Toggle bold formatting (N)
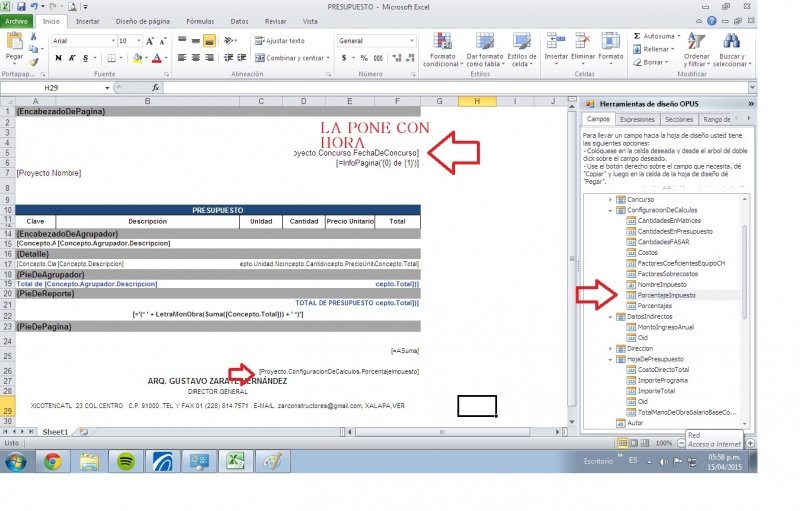Image resolution: width=800 pixels, height=511 pixels. tap(58, 58)
